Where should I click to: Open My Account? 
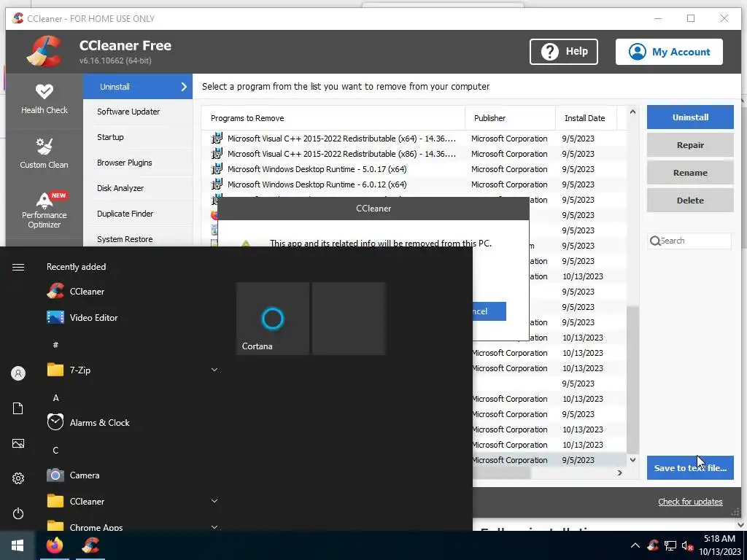click(669, 52)
